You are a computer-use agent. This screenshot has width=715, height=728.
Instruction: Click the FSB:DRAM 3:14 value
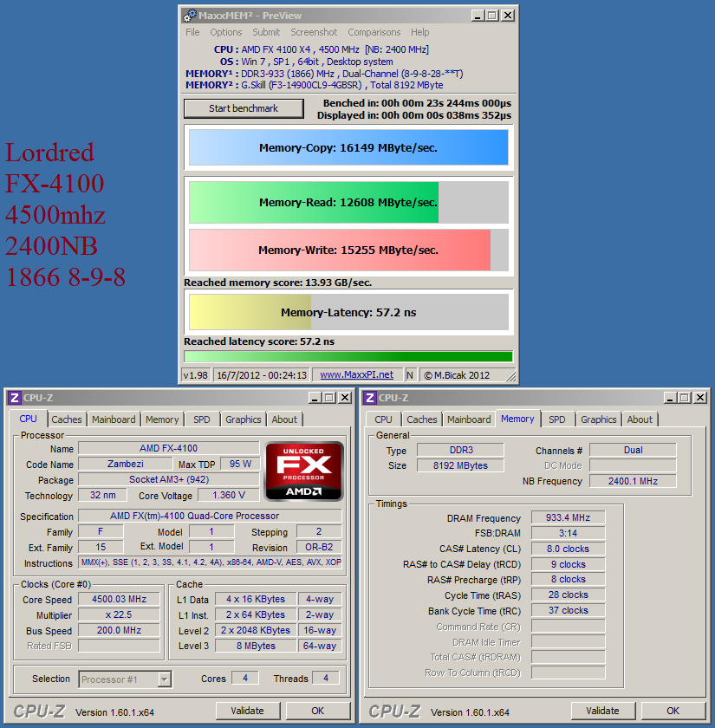pyautogui.click(x=568, y=533)
